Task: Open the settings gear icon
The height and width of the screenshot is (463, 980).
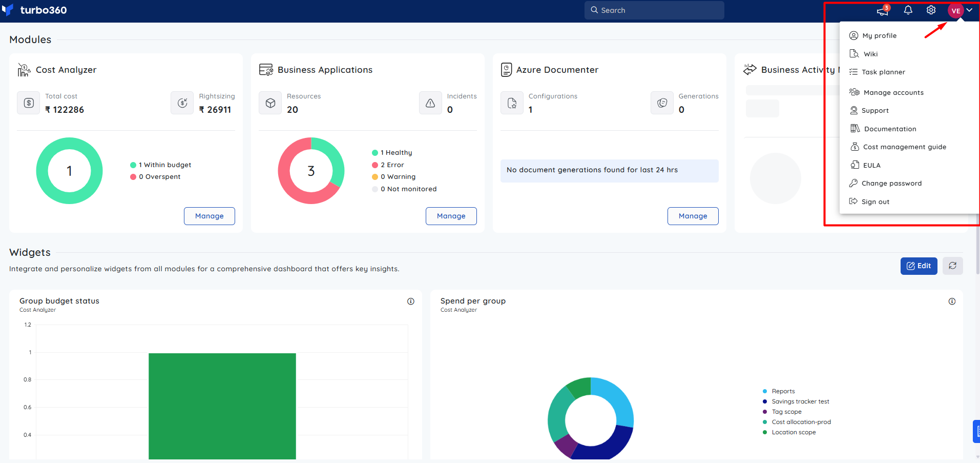Action: (931, 10)
